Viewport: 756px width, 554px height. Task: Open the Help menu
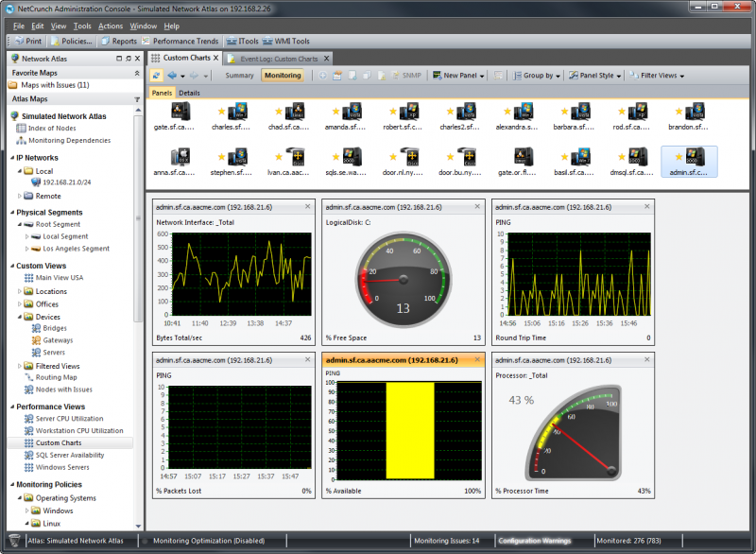pyautogui.click(x=171, y=26)
